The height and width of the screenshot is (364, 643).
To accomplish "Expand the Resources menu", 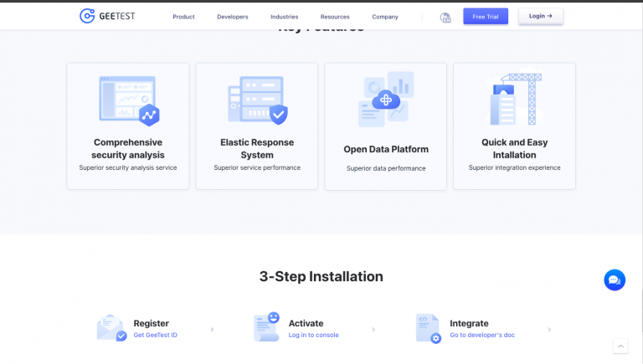I will pos(335,17).
